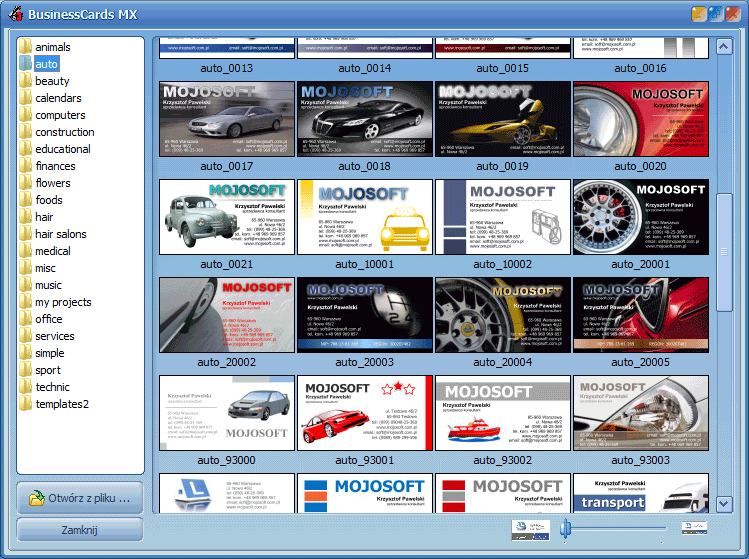Screen dimensions: 749x559
Task: Click the small thumbnails preview icon
Action: point(694,527)
